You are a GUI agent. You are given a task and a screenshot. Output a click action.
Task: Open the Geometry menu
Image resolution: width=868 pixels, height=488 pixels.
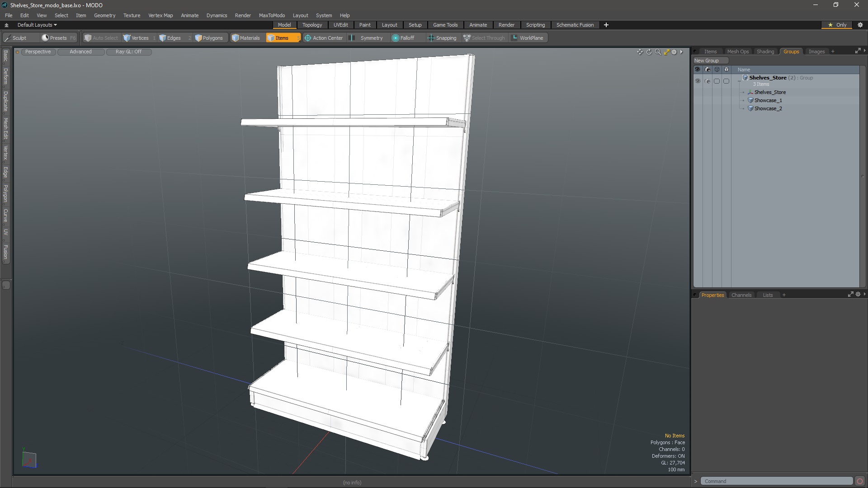pyautogui.click(x=104, y=15)
